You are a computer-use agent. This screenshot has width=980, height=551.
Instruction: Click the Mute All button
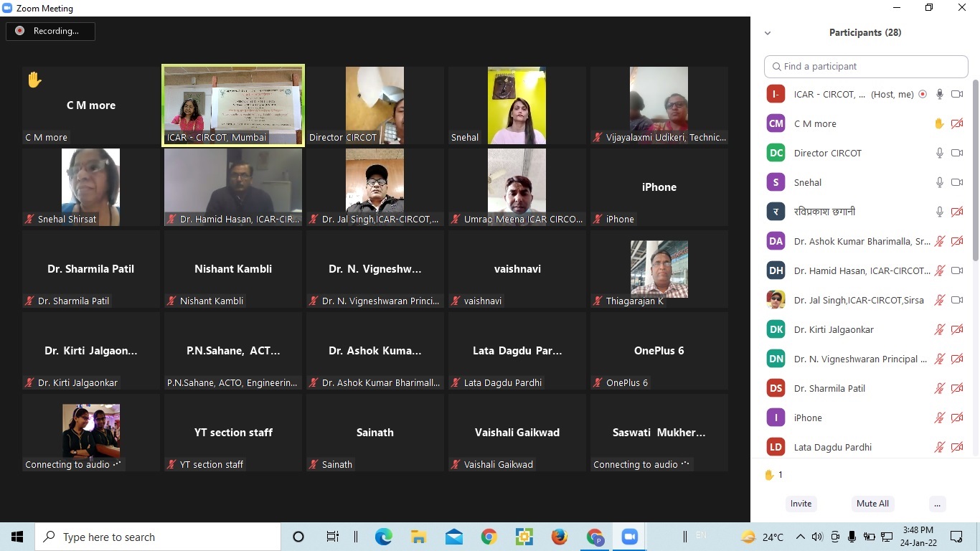(872, 504)
